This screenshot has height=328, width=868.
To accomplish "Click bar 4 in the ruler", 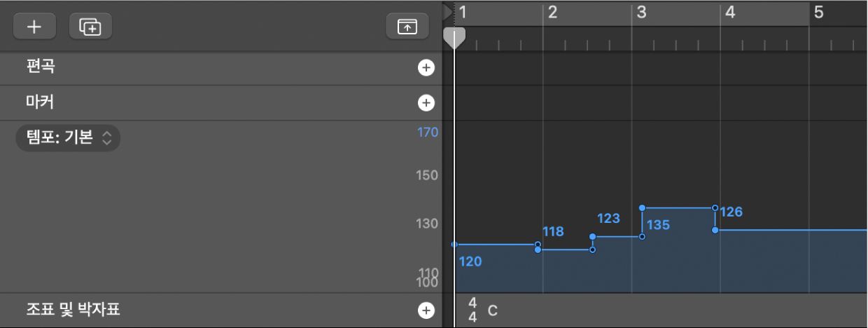I will 730,13.
